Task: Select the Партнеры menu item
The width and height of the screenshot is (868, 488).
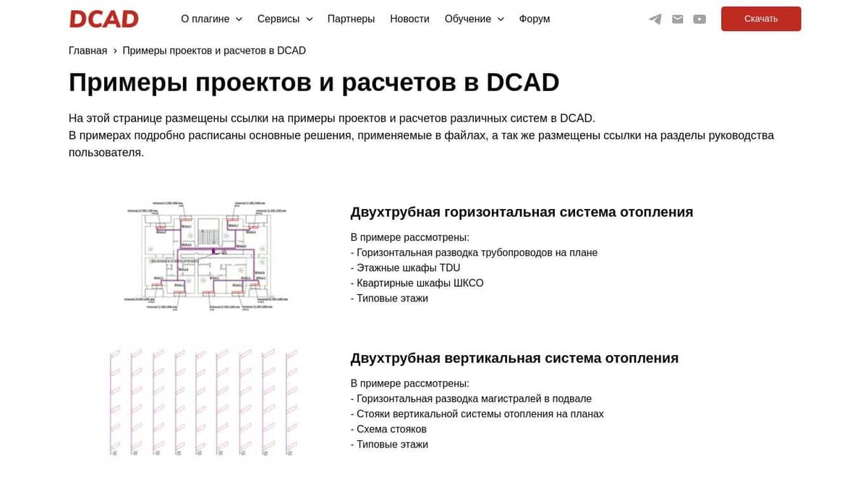Action: coord(351,19)
